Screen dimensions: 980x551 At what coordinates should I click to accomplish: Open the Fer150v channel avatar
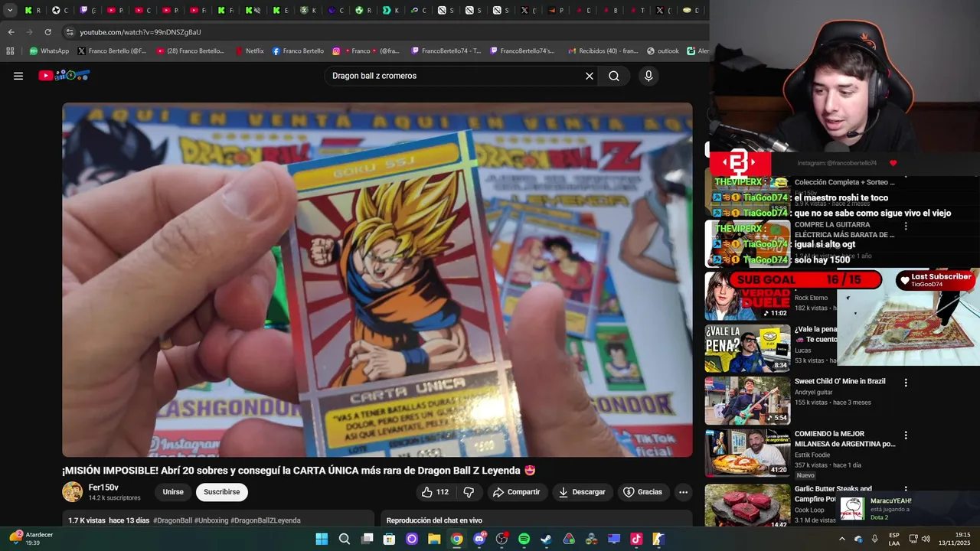[x=73, y=492]
